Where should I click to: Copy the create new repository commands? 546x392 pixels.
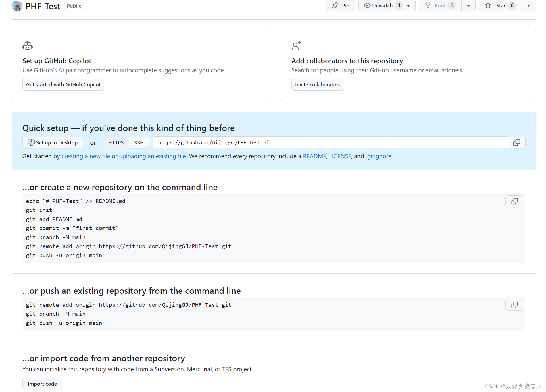point(514,201)
